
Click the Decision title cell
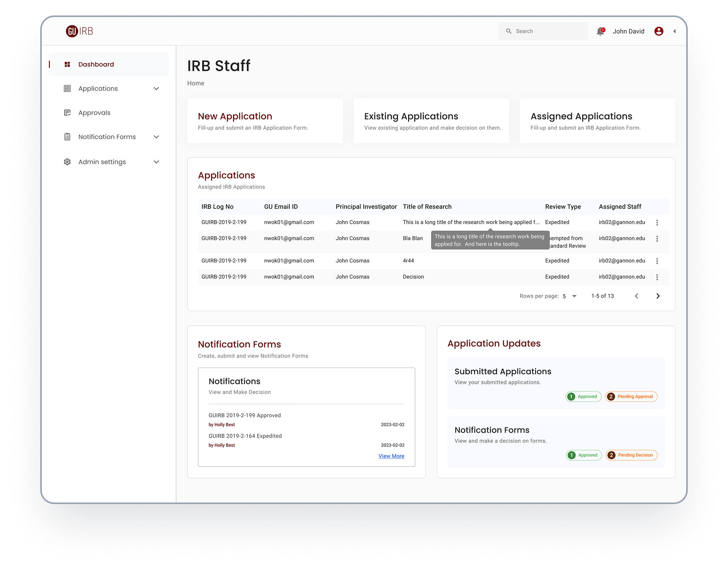(414, 277)
